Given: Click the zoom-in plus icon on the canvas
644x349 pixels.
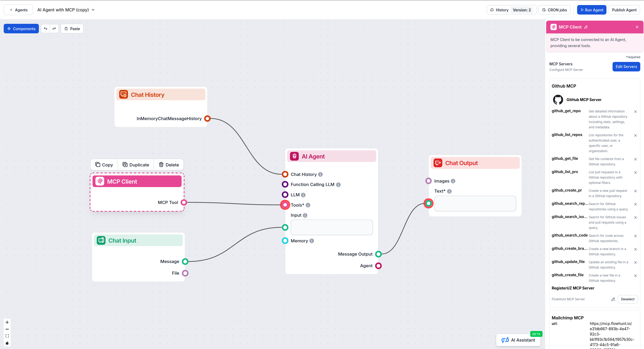Looking at the screenshot, I should pyautogui.click(x=7, y=322).
